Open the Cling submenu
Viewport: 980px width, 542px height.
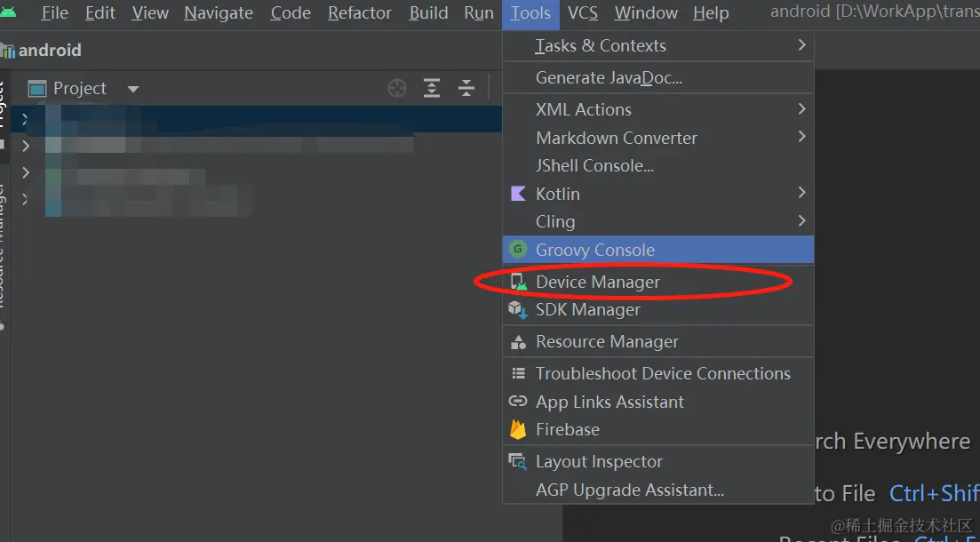pos(658,221)
